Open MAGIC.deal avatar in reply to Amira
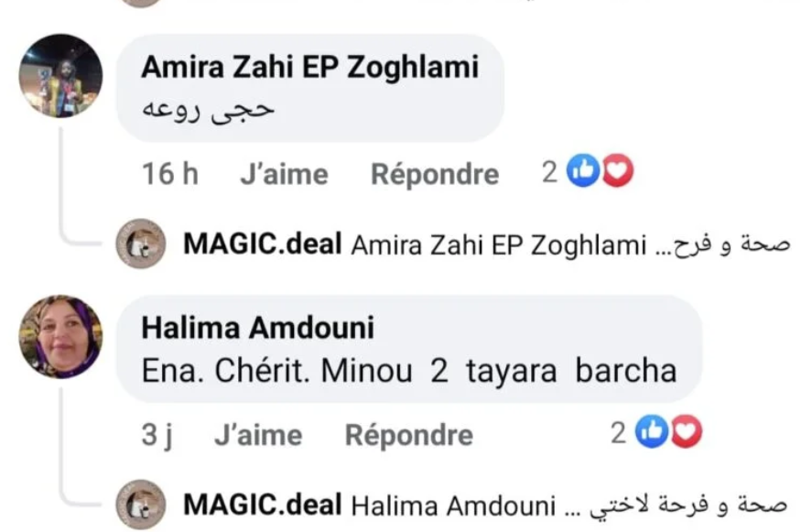801x532 pixels. pos(140,244)
